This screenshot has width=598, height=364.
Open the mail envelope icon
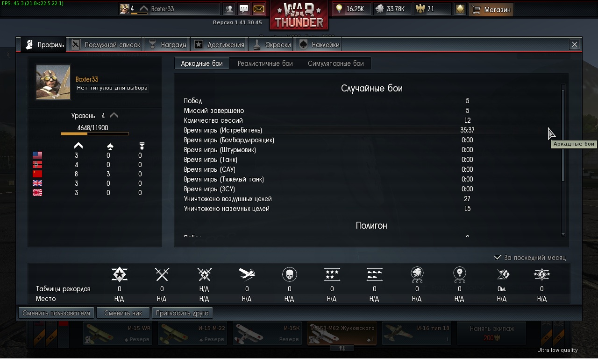(x=259, y=9)
